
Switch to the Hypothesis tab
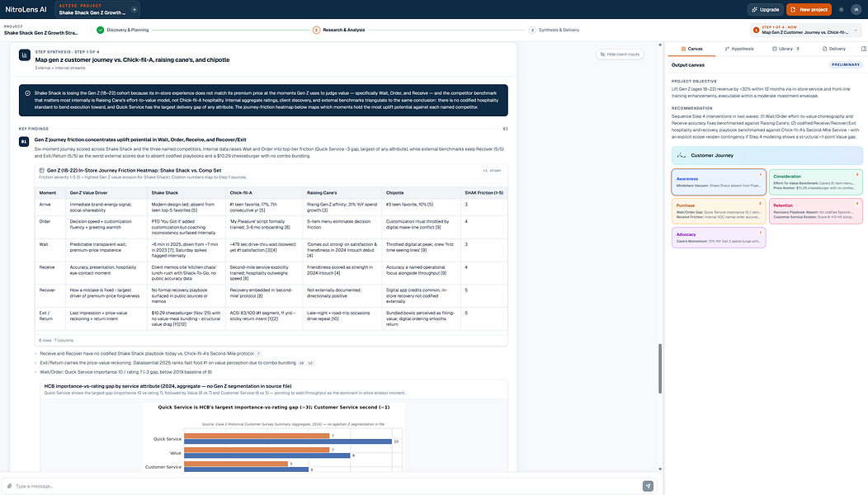coord(739,49)
